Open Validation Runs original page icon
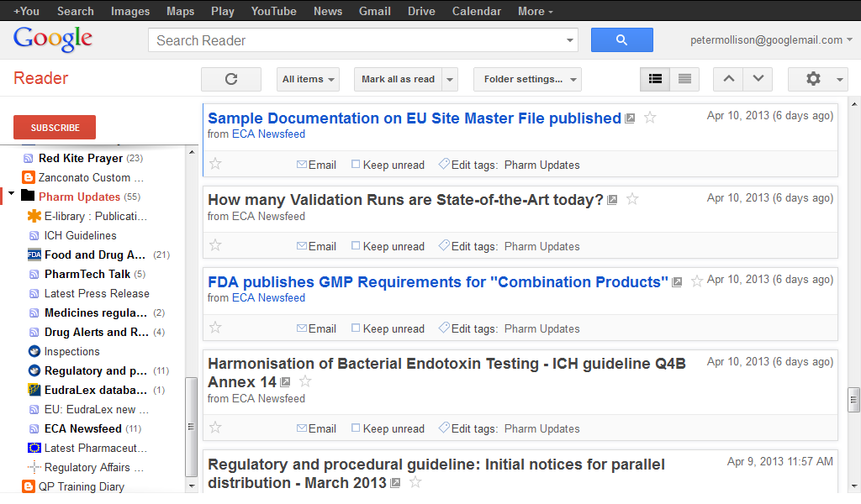Image resolution: width=861 pixels, height=504 pixels. point(612,200)
